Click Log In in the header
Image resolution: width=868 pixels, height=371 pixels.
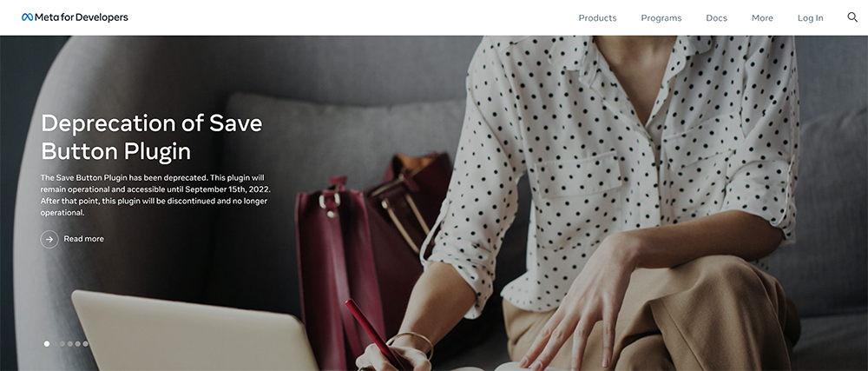[x=810, y=17]
